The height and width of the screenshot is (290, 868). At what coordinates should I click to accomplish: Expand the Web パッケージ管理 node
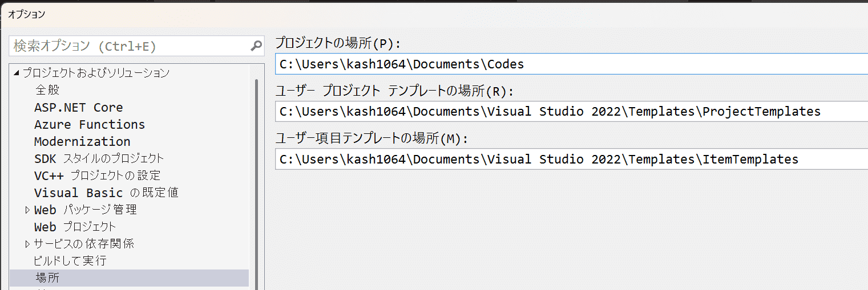(27, 210)
